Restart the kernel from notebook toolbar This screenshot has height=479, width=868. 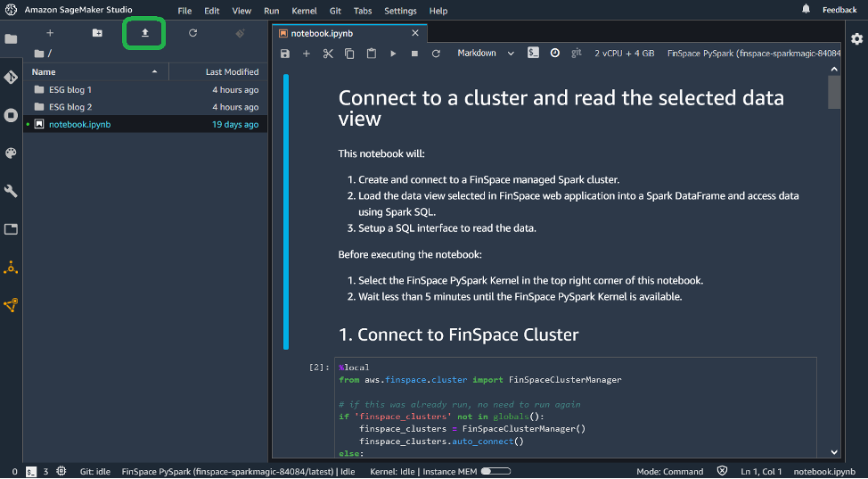436,54
